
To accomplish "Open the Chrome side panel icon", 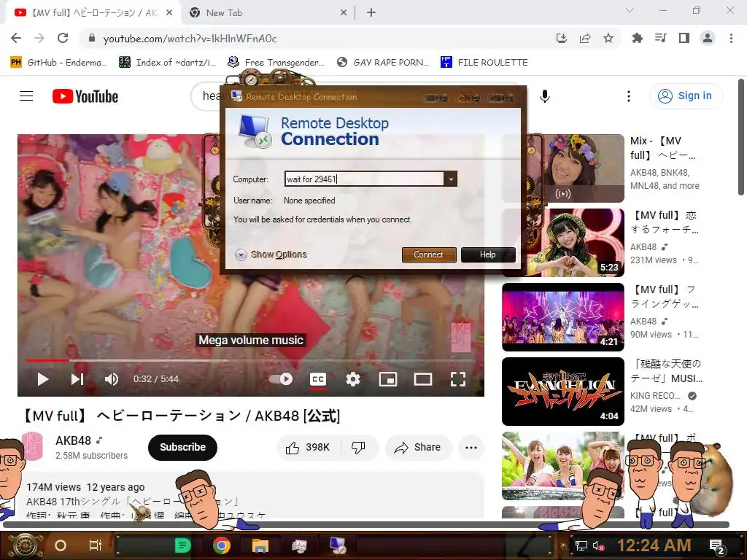I will pyautogui.click(x=684, y=38).
